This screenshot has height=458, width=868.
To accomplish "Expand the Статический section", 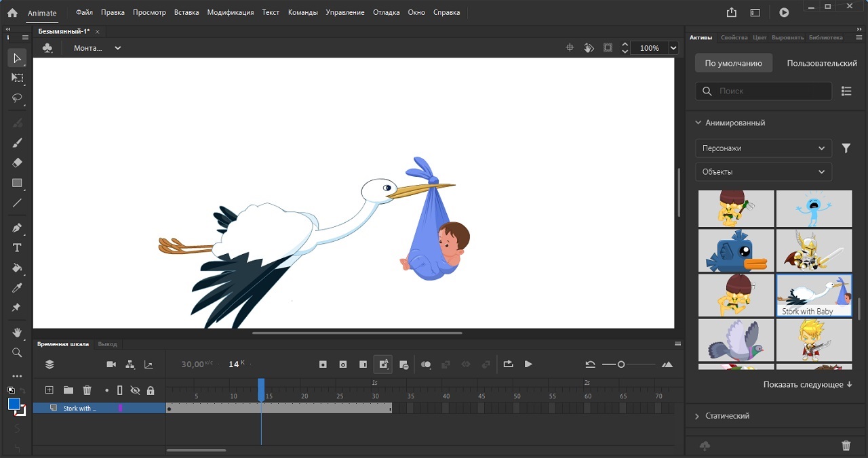I will [x=727, y=416].
